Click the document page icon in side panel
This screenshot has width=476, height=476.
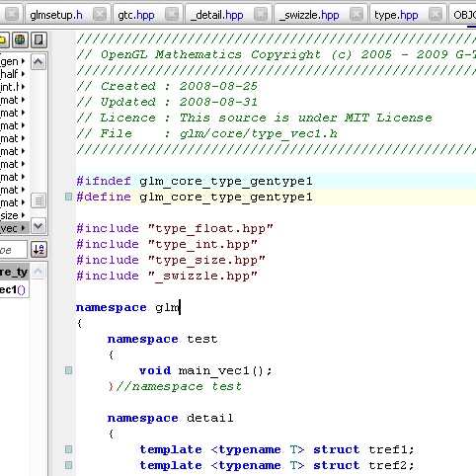pos(39,40)
